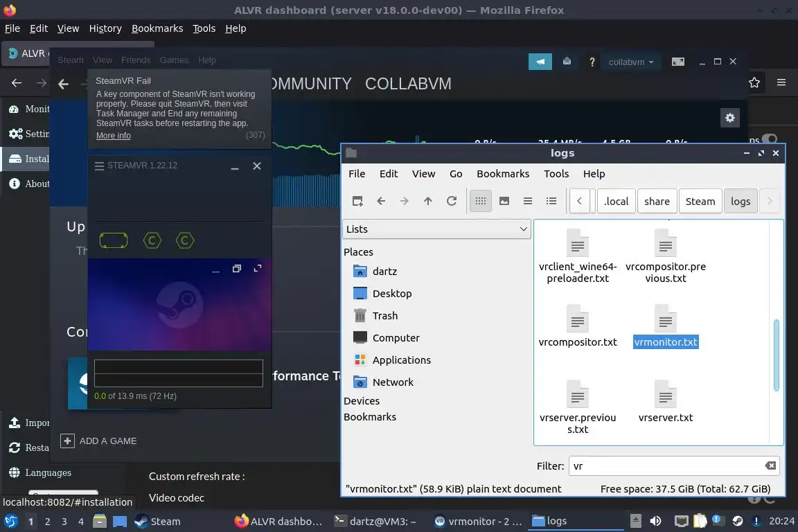Click the Steam tray icon in taskbar
Viewport: 798px width, 532px height.
737,521
